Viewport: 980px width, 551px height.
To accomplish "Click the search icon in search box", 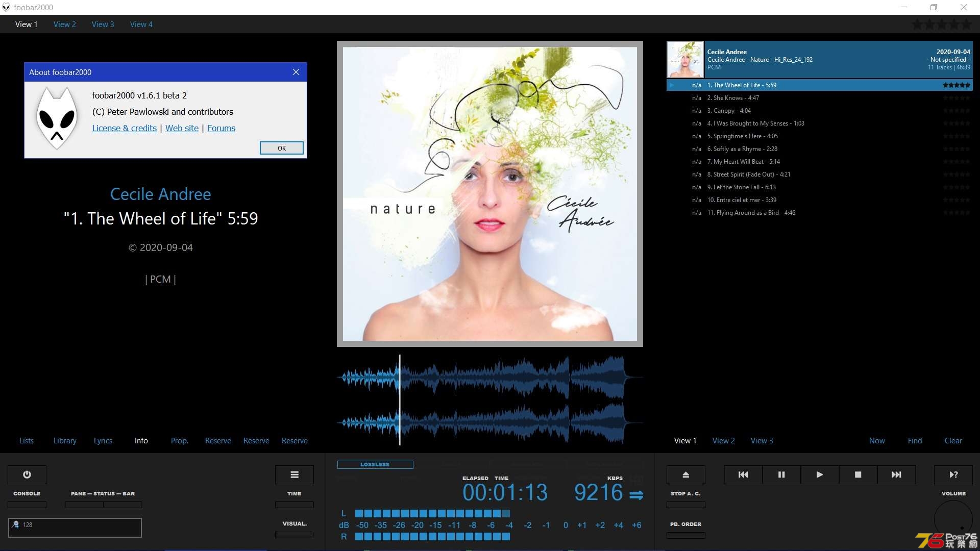I will click(16, 524).
